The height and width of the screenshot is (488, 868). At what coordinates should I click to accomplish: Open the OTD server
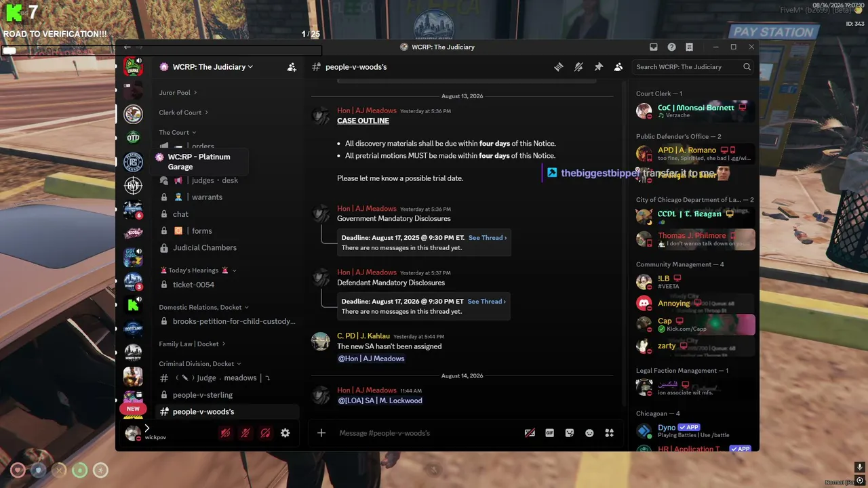[133, 138]
